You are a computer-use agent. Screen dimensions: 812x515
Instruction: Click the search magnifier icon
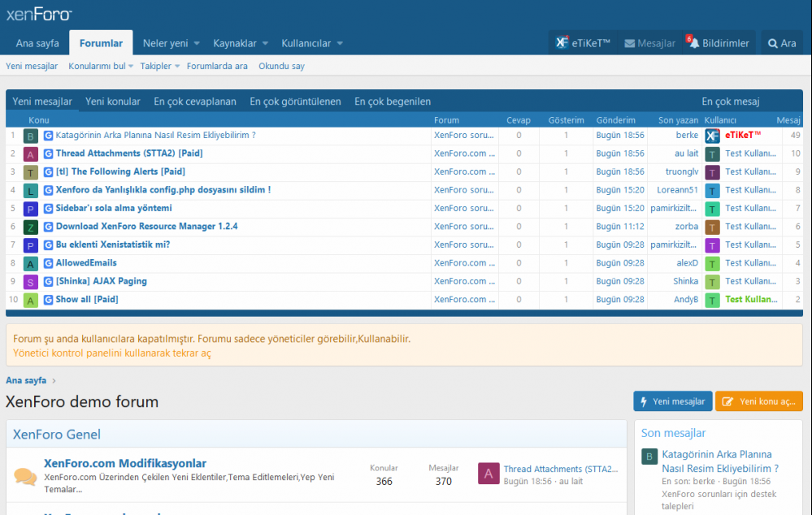(773, 44)
